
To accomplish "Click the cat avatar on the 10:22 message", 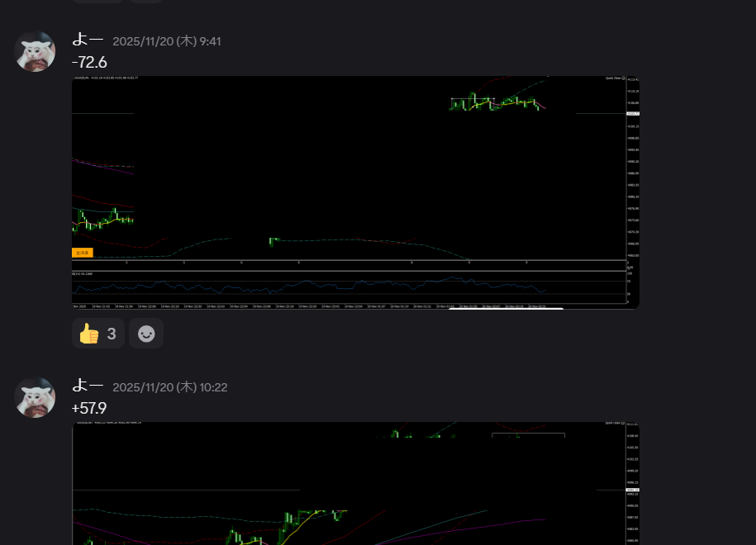I will [x=36, y=398].
